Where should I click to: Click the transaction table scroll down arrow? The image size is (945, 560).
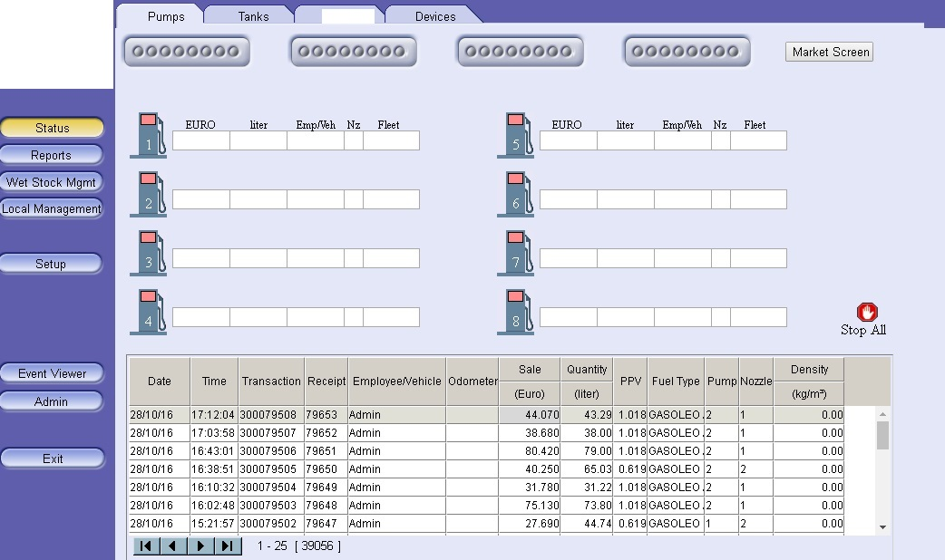(882, 526)
